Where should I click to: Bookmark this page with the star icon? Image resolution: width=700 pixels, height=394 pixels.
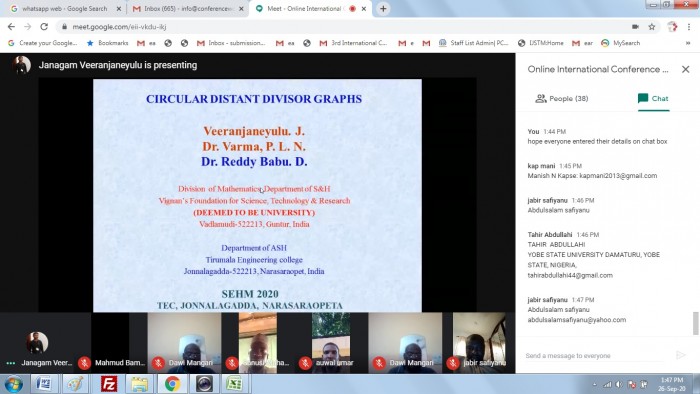pos(652,27)
